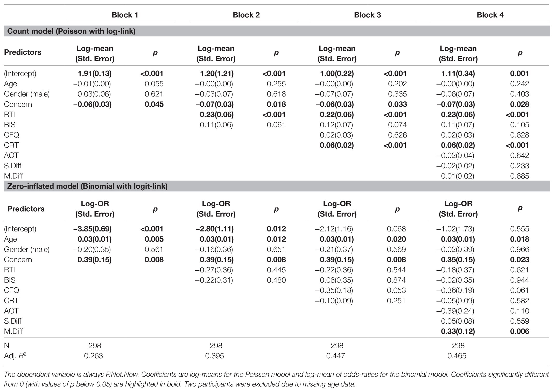Click the p value 0.068
This screenshot has height=392, width=555.
pyautogui.click(x=396, y=229)
